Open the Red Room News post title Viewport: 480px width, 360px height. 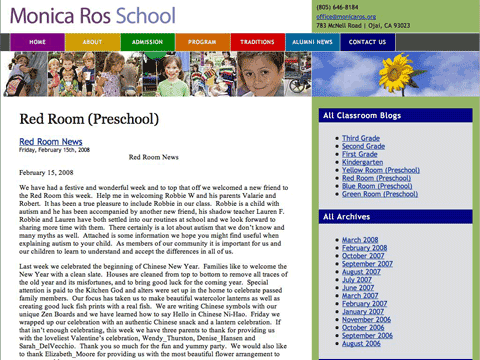51,141
